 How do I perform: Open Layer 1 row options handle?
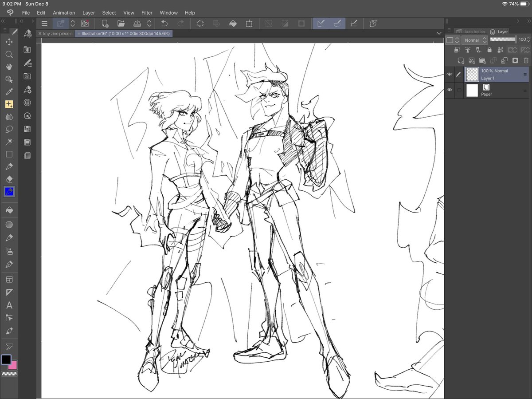pyautogui.click(x=525, y=75)
